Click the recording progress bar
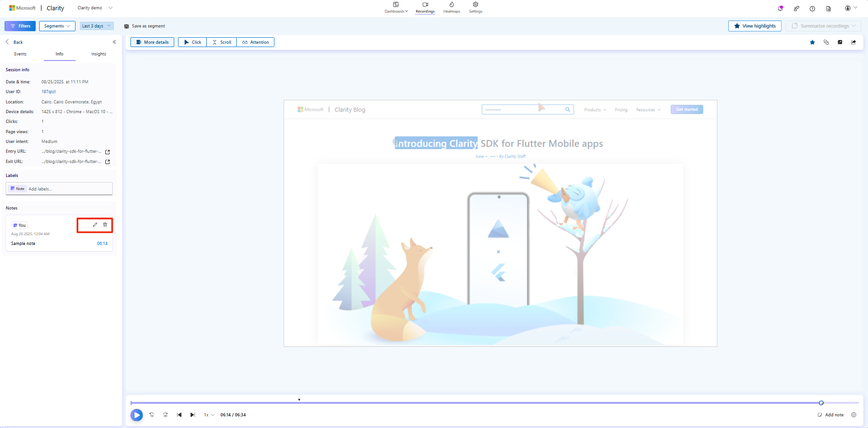The height and width of the screenshot is (428, 868). 494,403
